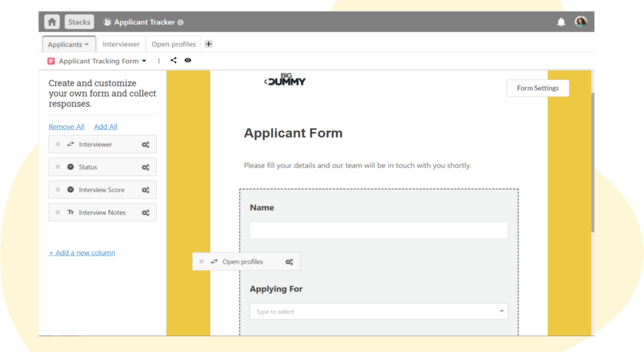Viewport: 644px width, 352px height.
Task: Click the Interviewer link-type icon
Action: (x=71, y=145)
